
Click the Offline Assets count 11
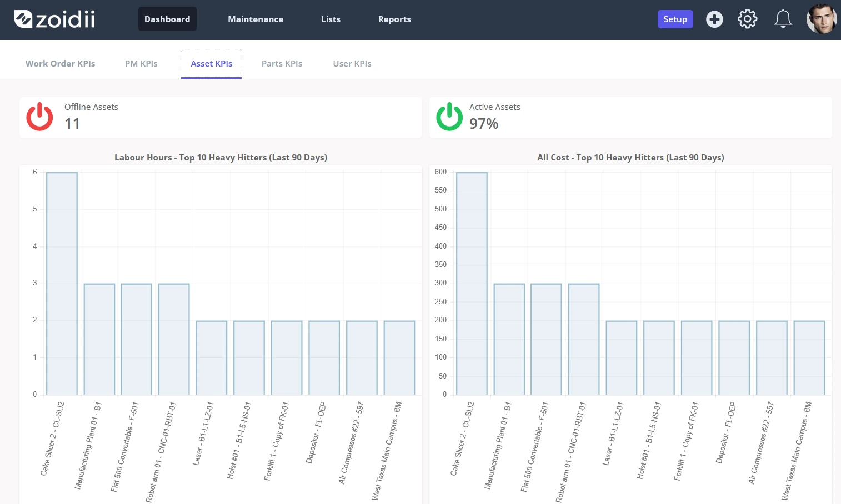click(x=72, y=124)
